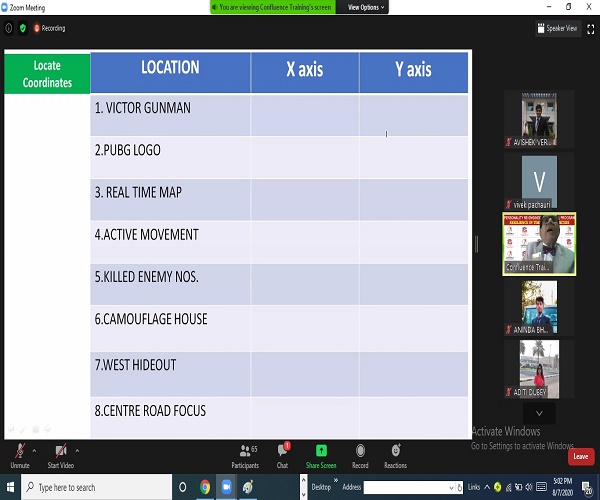
Task: Open Reactions menu
Action: click(395, 456)
